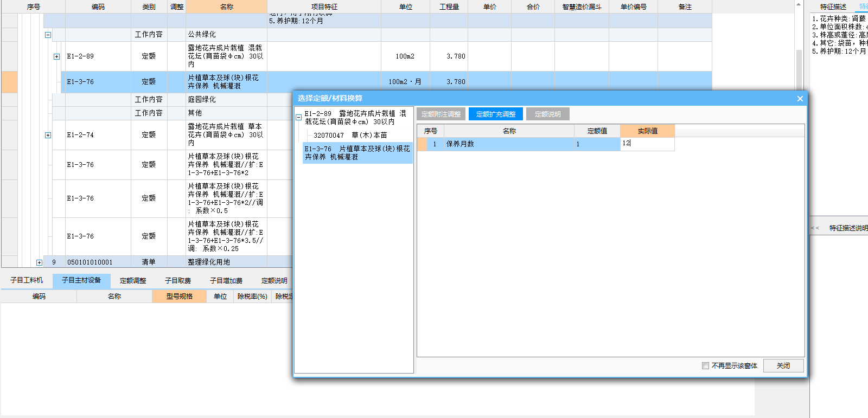The height and width of the screenshot is (418, 868).
Task: Click the 备注 column header
Action: click(x=685, y=7)
